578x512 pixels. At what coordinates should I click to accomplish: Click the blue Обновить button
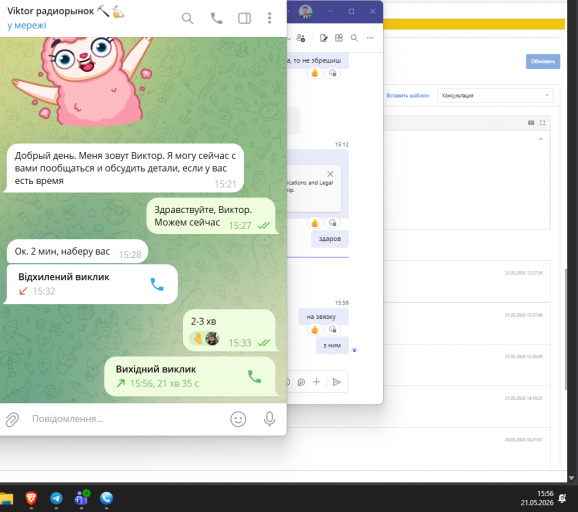pos(543,62)
